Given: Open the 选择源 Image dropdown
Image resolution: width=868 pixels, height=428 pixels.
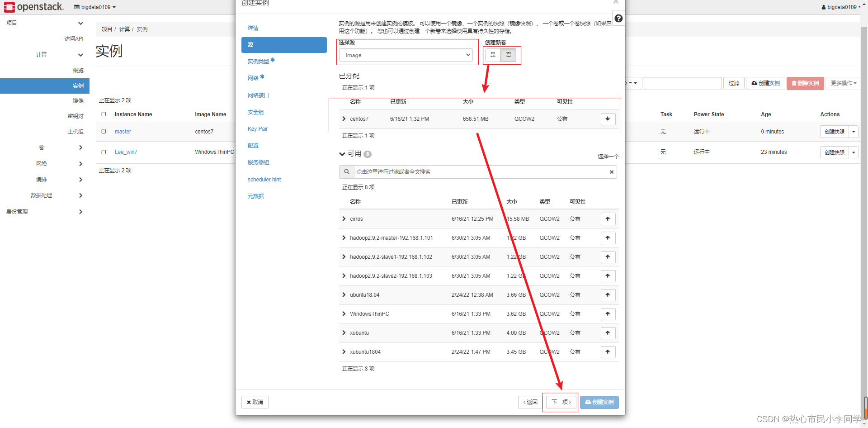Looking at the screenshot, I should tap(406, 55).
